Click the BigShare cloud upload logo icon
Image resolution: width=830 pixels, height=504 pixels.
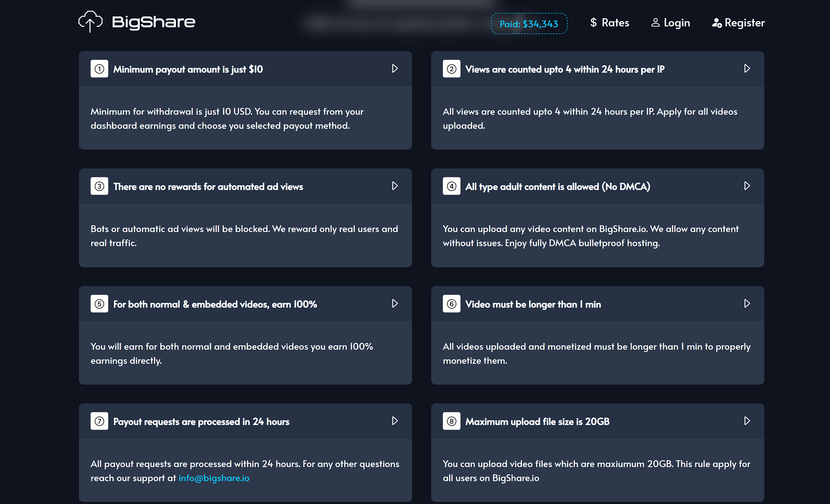90,21
